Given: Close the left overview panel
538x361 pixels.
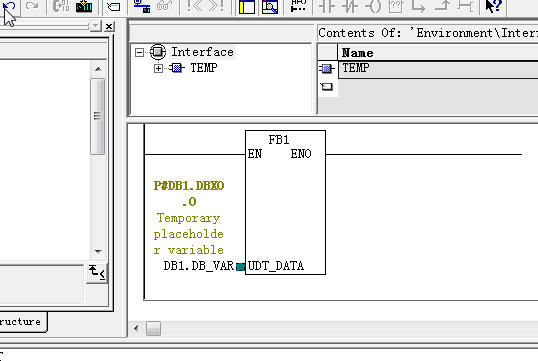Looking at the screenshot, I should tap(109, 26).
